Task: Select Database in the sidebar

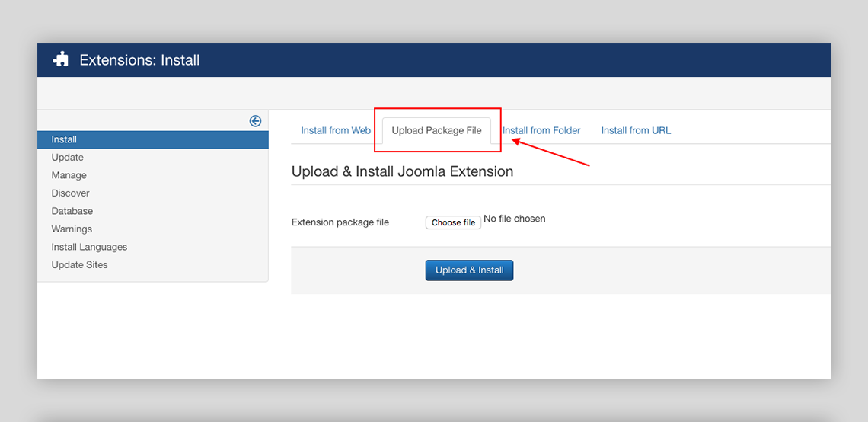Action: pyautogui.click(x=72, y=211)
